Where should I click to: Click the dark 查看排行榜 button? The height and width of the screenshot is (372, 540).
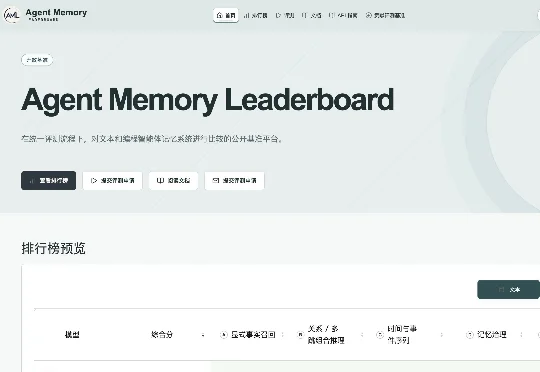(x=49, y=180)
